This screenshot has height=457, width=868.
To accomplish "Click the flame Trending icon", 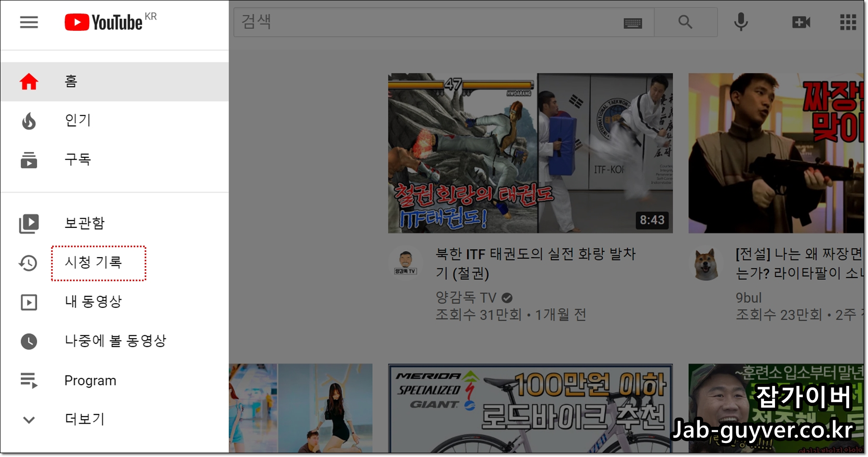I will pyautogui.click(x=29, y=121).
